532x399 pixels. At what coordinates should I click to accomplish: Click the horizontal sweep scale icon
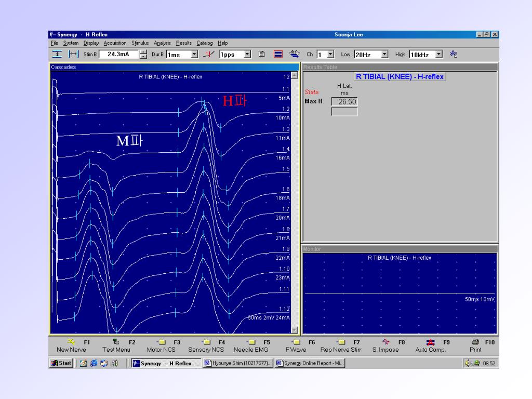(x=73, y=54)
